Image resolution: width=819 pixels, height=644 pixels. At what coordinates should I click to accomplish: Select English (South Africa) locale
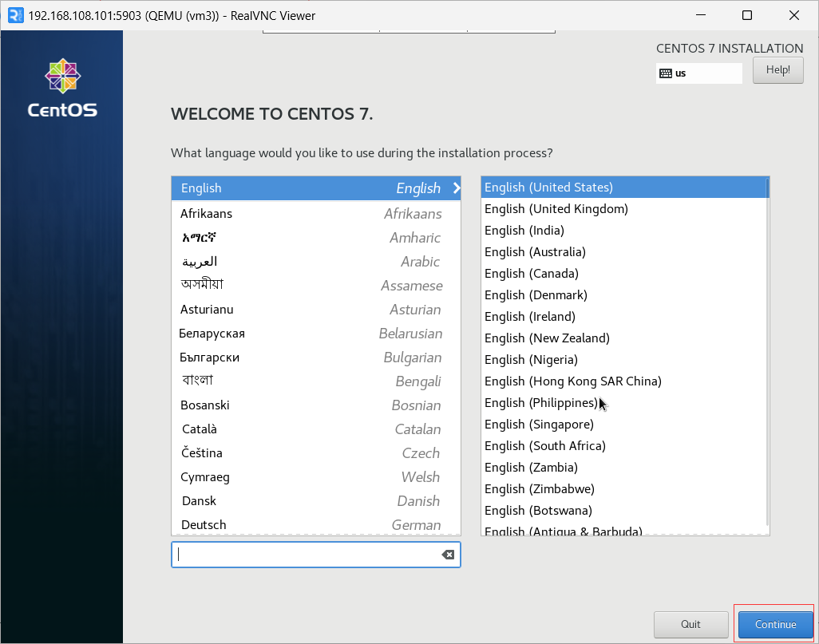(623, 446)
